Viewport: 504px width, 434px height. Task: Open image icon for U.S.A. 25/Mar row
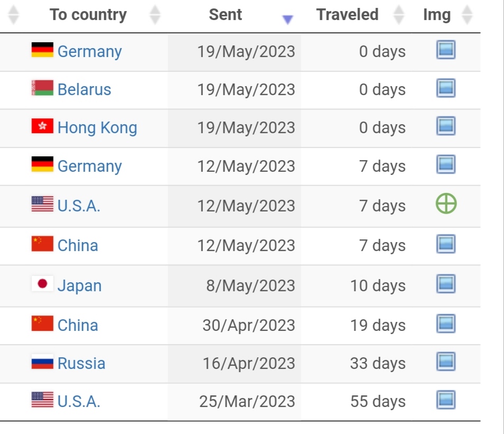[446, 400]
